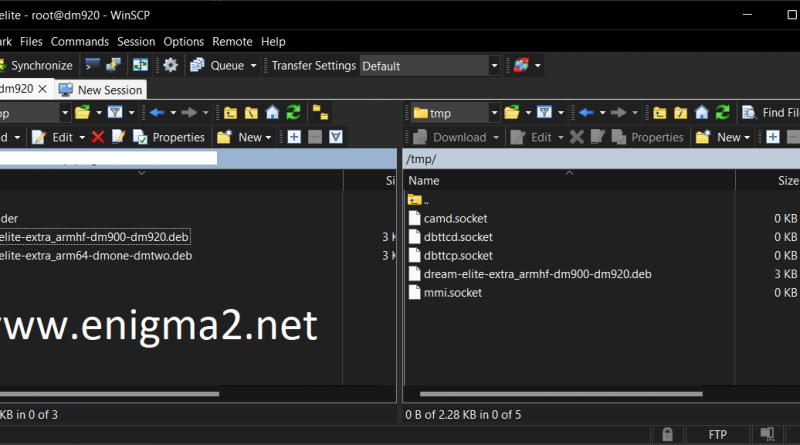This screenshot has width=800, height=445.
Task: Expand the Transfer Settings Default dropdown
Action: [x=494, y=66]
